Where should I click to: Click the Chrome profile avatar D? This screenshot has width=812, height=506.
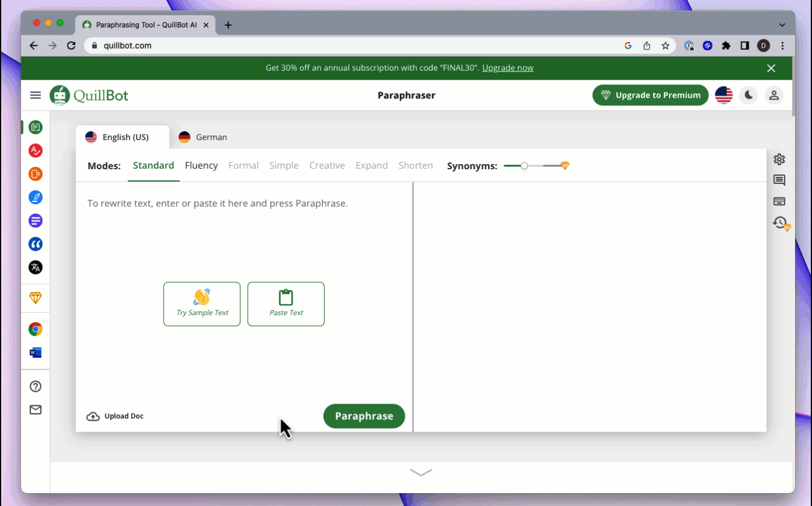coord(763,46)
